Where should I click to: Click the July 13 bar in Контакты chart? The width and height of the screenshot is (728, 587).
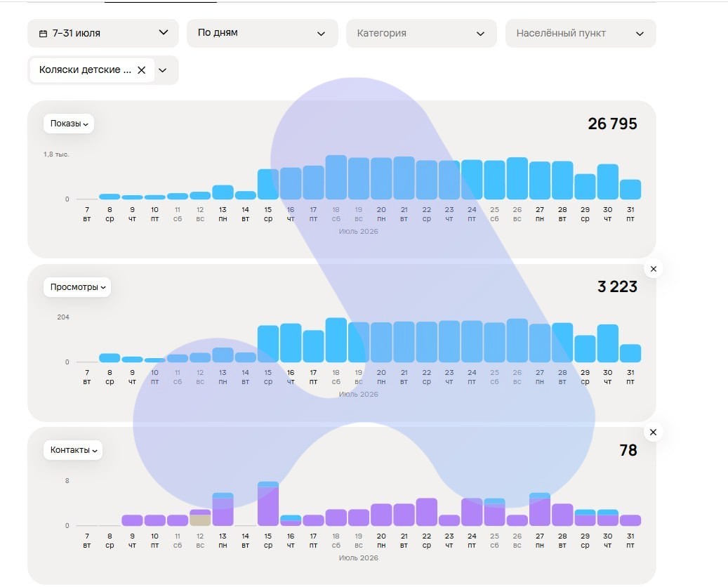click(x=223, y=509)
